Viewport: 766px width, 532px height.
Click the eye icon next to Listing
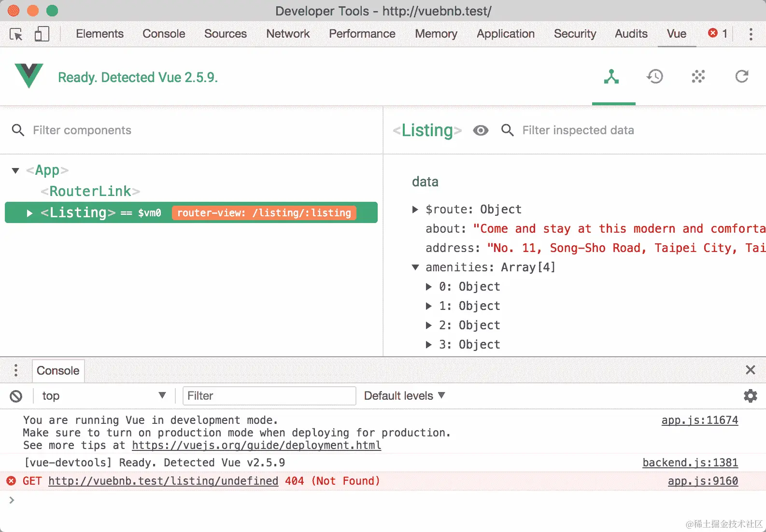tap(481, 130)
